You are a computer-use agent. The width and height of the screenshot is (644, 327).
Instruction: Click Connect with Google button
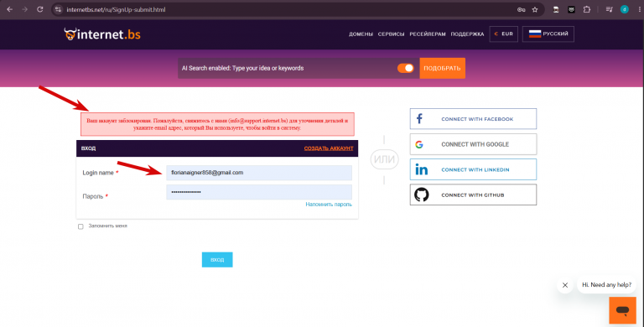click(473, 144)
